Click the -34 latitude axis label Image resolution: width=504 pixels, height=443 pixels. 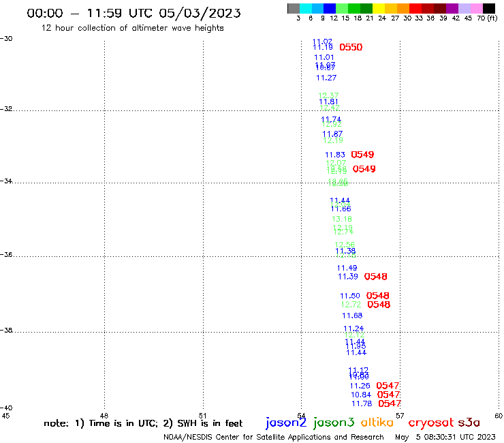point(6,181)
